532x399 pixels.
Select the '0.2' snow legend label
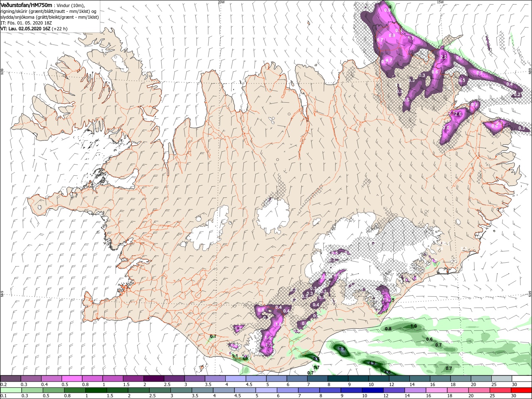[x=3, y=384]
